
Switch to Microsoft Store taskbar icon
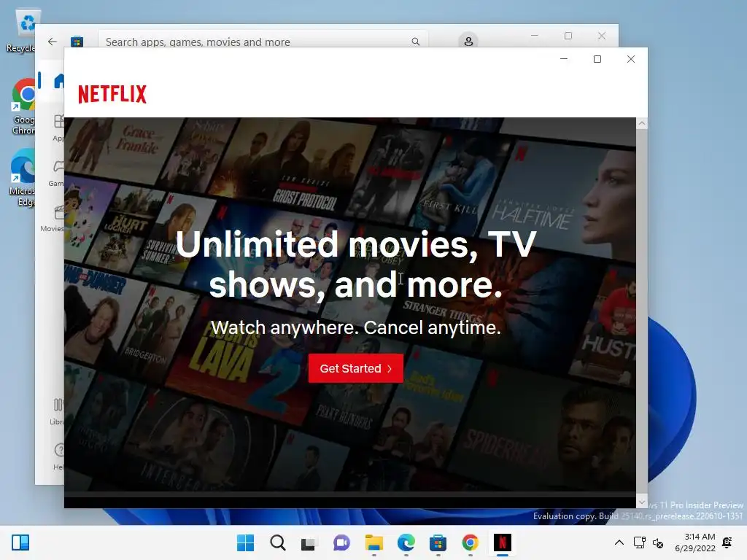pyautogui.click(x=438, y=542)
